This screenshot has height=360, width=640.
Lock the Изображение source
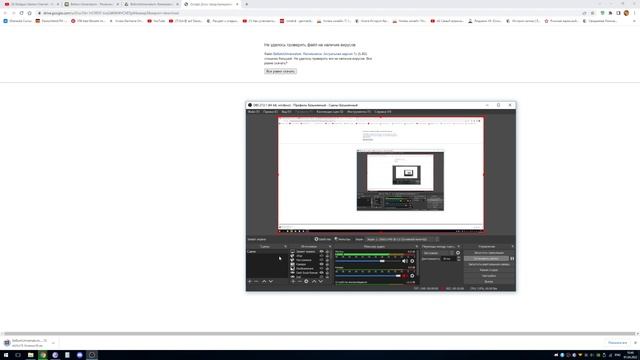[327, 268]
